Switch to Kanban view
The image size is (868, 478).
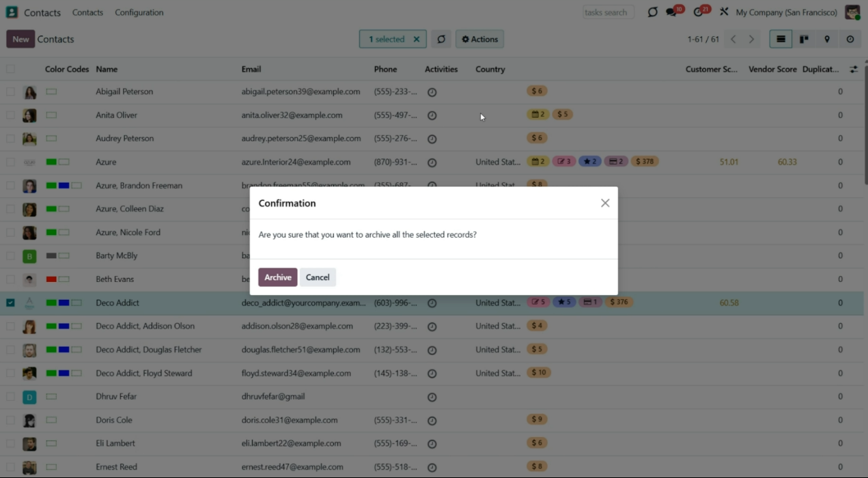coord(804,40)
